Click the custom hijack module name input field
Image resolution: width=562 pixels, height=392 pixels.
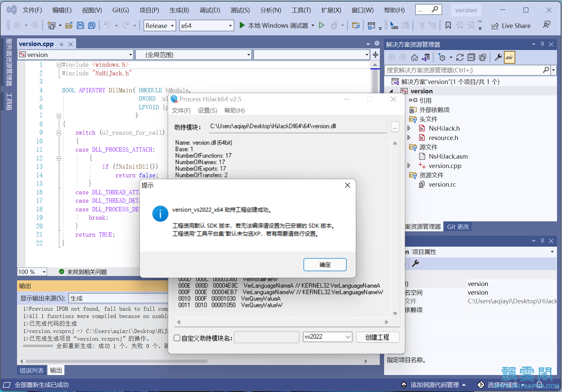[x=267, y=337]
